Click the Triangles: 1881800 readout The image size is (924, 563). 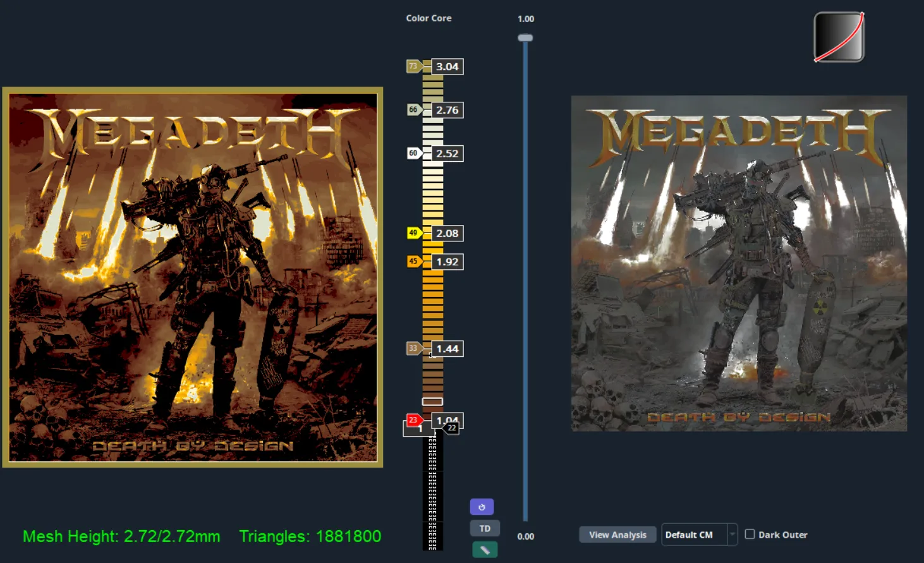tap(310, 536)
